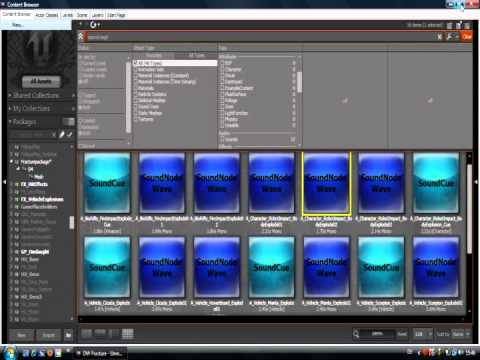480x360 pixels.
Task: Select the HU_Deco3 package
Action: (31, 297)
